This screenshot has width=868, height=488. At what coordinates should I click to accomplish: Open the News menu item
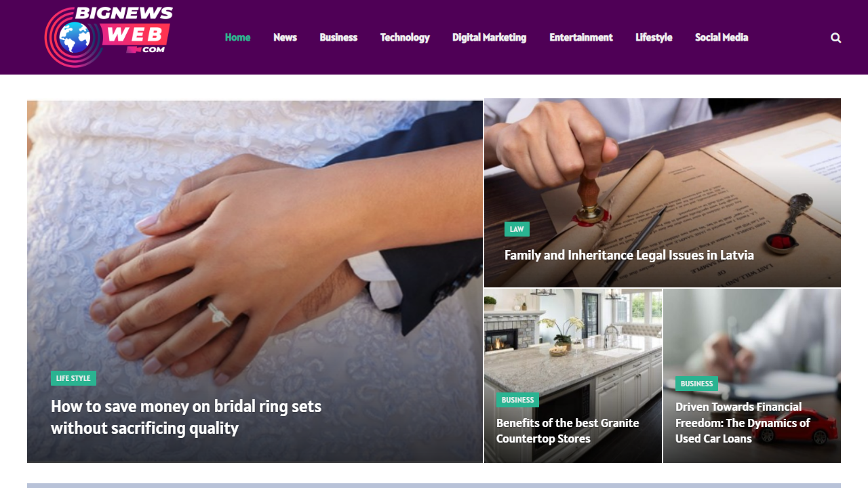pos(285,37)
